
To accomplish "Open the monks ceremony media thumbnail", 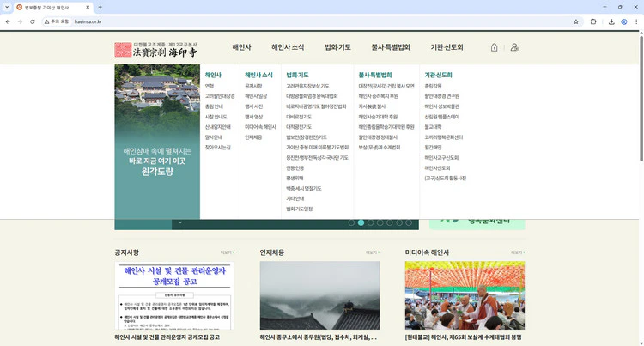I will click(x=465, y=295).
